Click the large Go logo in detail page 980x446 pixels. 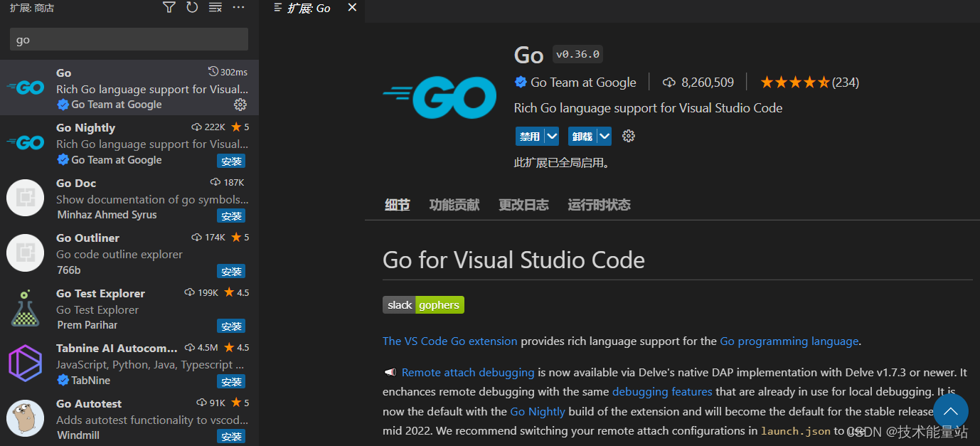coord(440,97)
